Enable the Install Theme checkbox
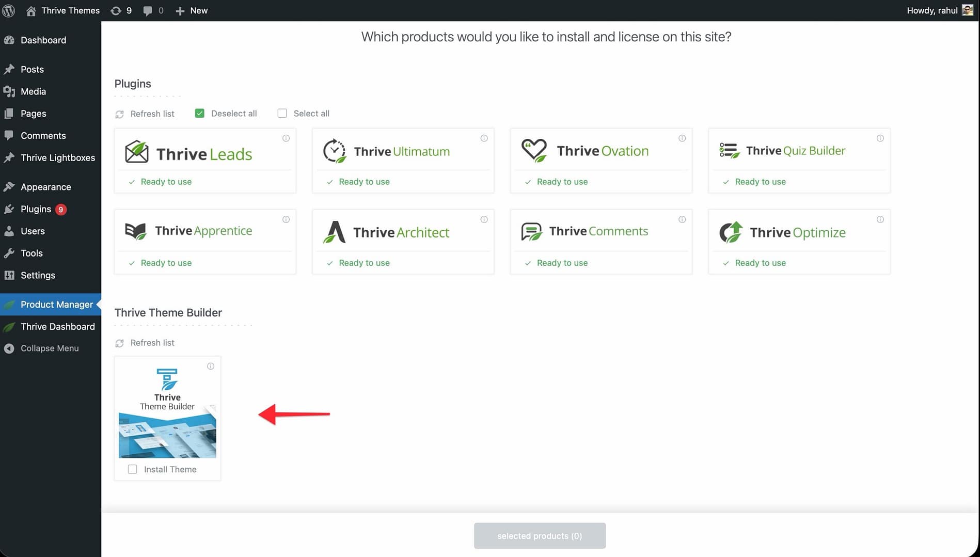 133,469
